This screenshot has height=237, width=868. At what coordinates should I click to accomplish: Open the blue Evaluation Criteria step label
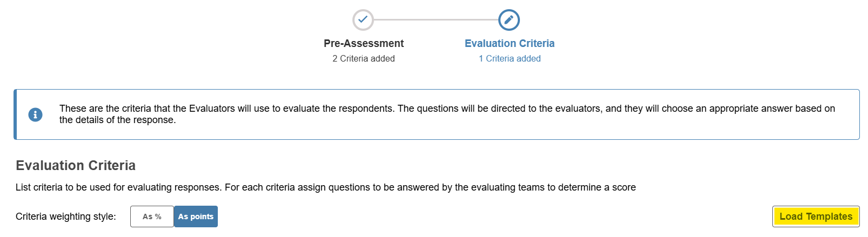pos(510,43)
